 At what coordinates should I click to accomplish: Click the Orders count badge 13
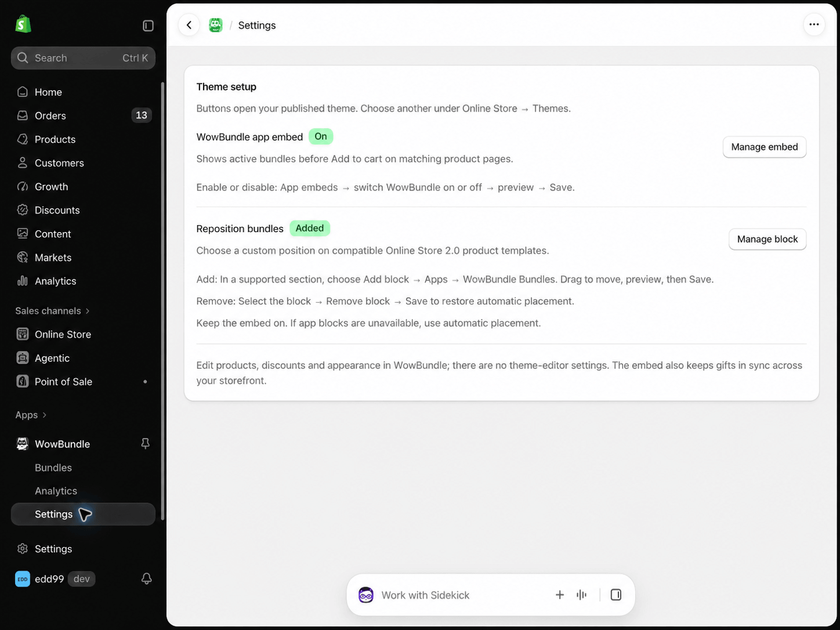point(142,115)
